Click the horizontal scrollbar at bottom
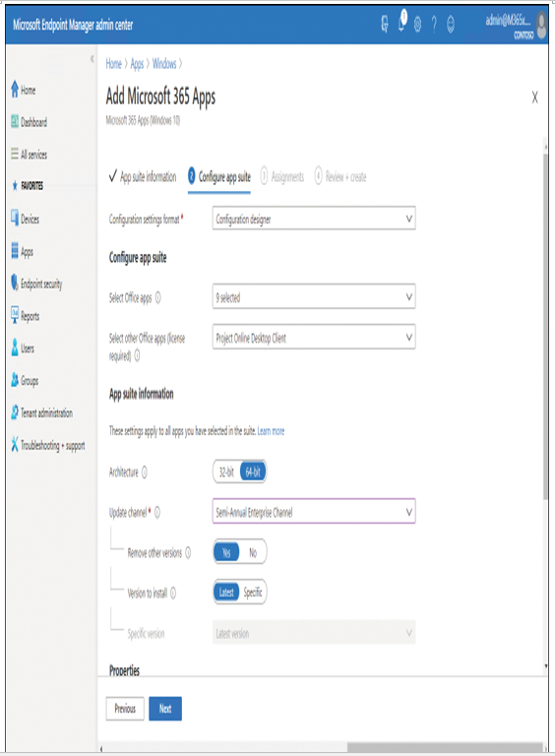 coord(444,747)
